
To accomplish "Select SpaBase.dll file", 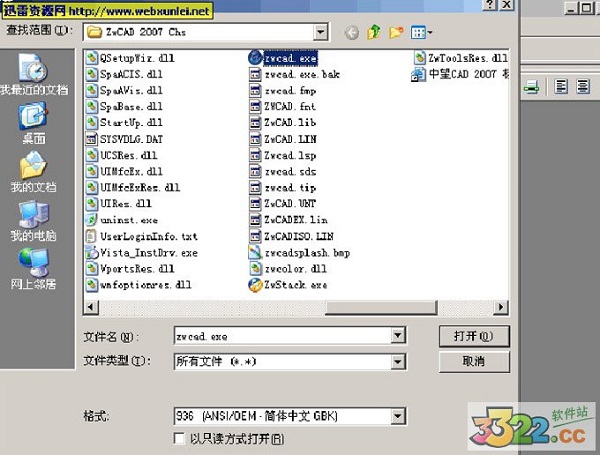I will tap(124, 106).
